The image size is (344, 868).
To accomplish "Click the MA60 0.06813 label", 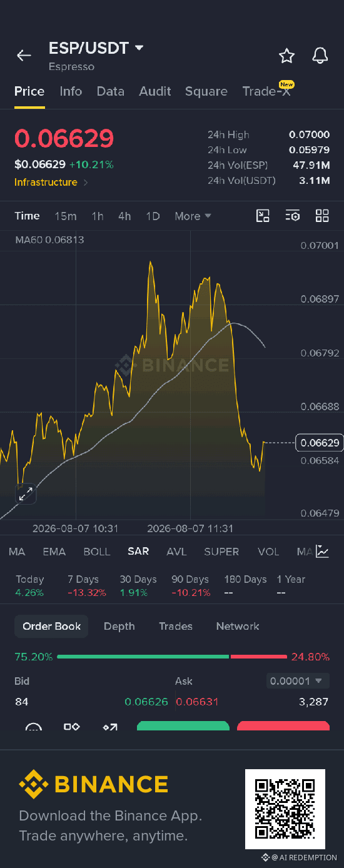I will point(50,240).
